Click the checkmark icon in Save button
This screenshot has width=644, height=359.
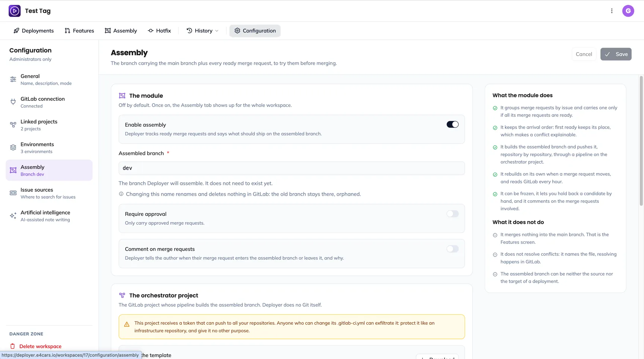click(x=607, y=54)
